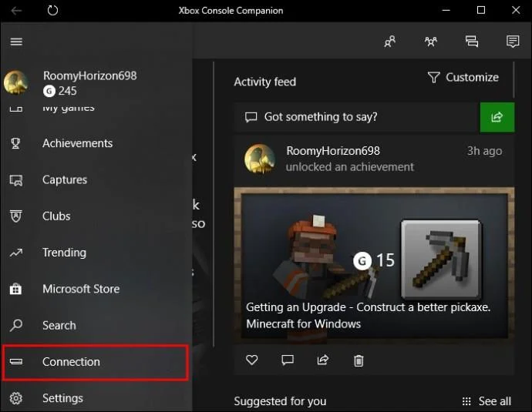
Task: Click the feed post avatar picture
Action: tap(260, 159)
